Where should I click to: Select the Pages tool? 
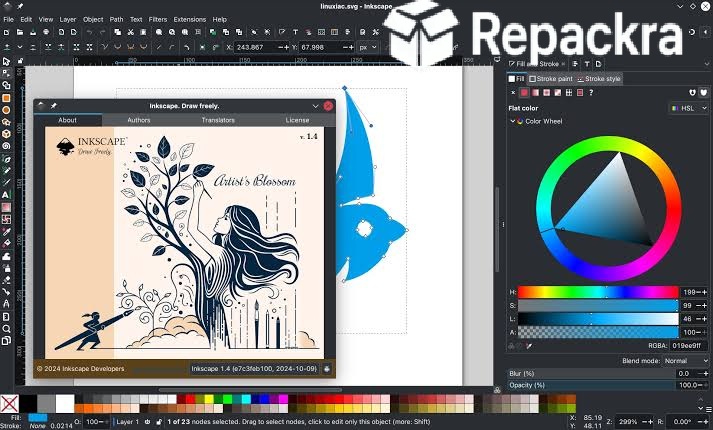(x=6, y=341)
